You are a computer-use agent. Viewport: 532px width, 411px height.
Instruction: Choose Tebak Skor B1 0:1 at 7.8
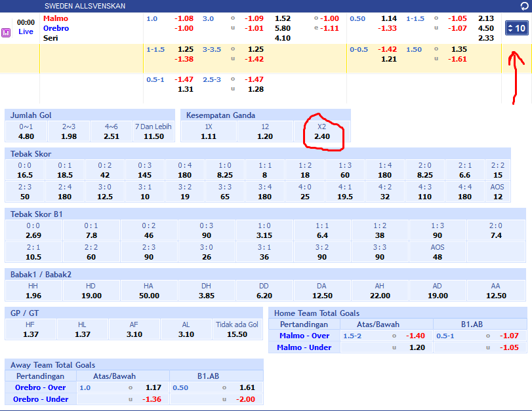(x=91, y=235)
